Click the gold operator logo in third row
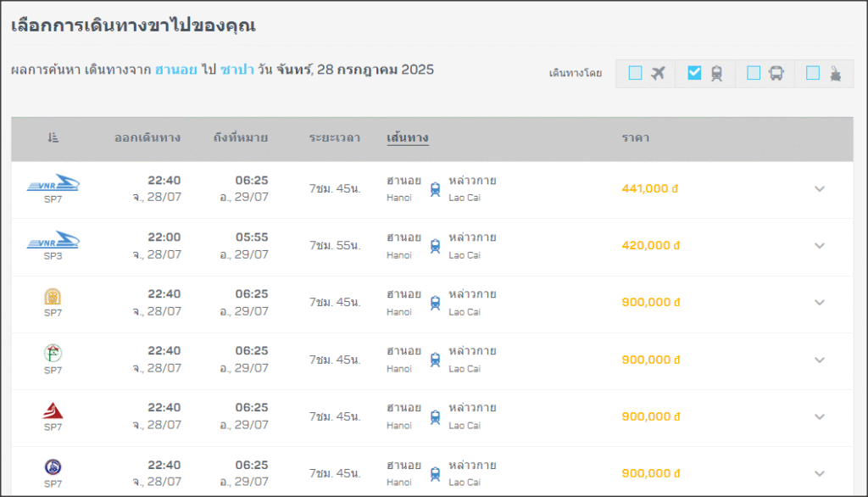Viewport: 868px width, 497px height. tap(53, 297)
